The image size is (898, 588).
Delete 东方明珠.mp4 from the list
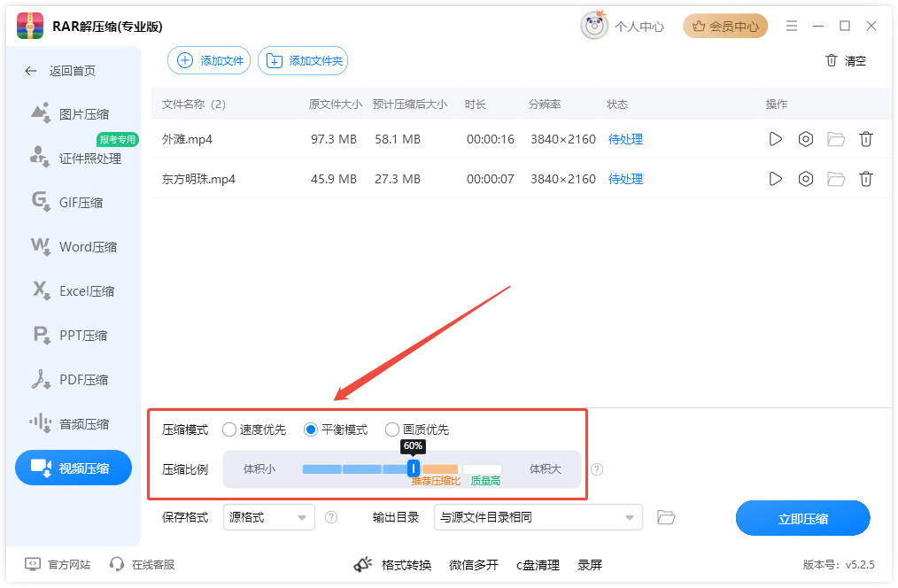tap(866, 179)
